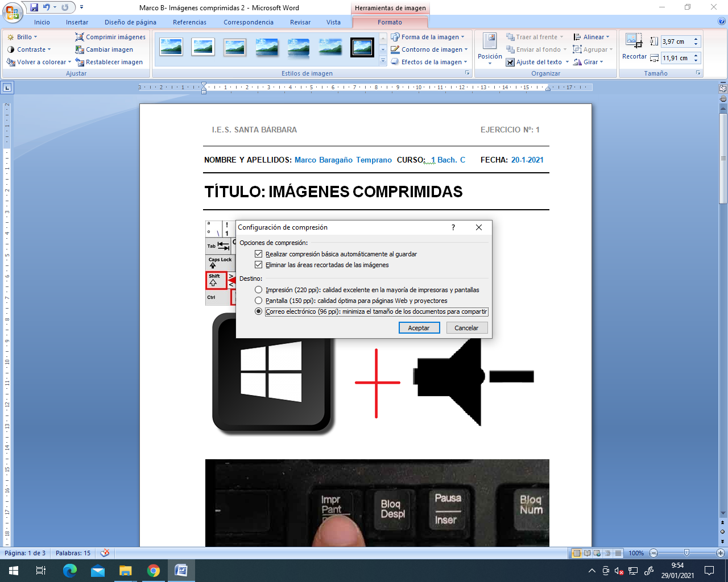The image size is (728, 582).
Task: Click Cancelar in compression dialog
Action: coord(466,328)
